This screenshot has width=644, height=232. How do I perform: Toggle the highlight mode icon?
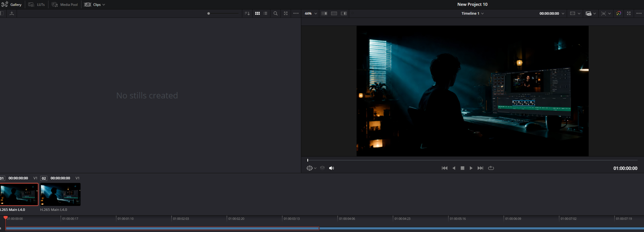click(x=344, y=14)
